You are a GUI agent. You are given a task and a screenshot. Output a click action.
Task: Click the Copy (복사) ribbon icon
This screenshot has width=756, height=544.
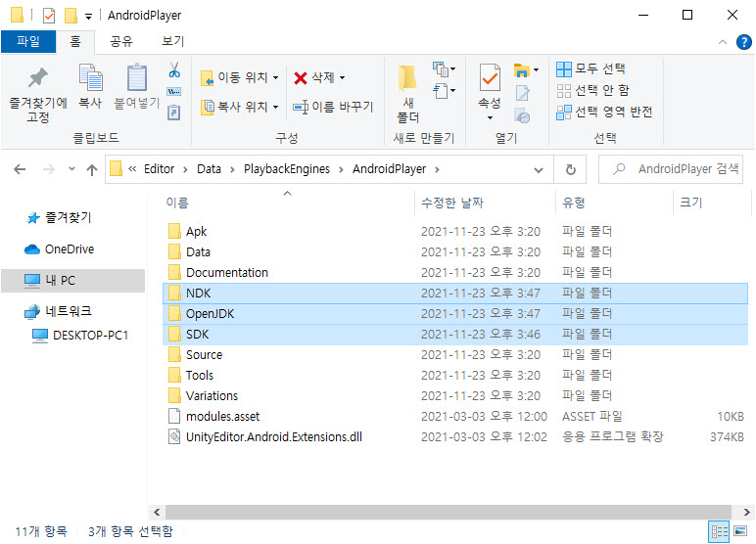(90, 77)
